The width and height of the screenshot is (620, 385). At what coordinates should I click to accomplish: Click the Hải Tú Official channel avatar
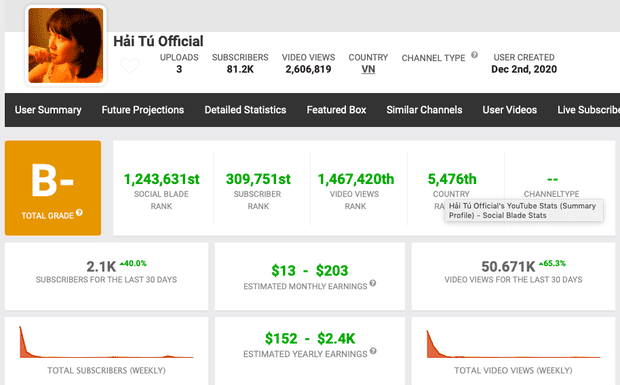66,45
